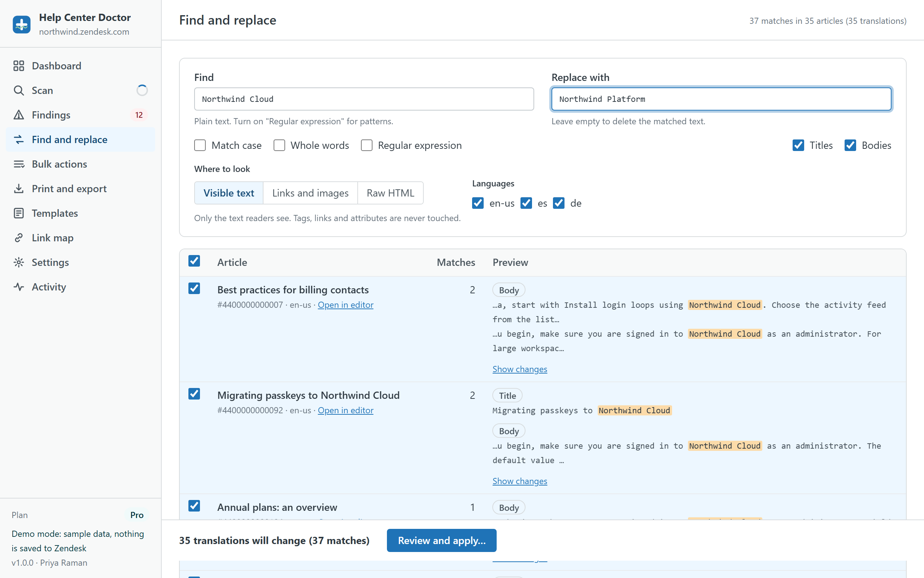Click the Link map chain icon
924x578 pixels.
tap(19, 238)
